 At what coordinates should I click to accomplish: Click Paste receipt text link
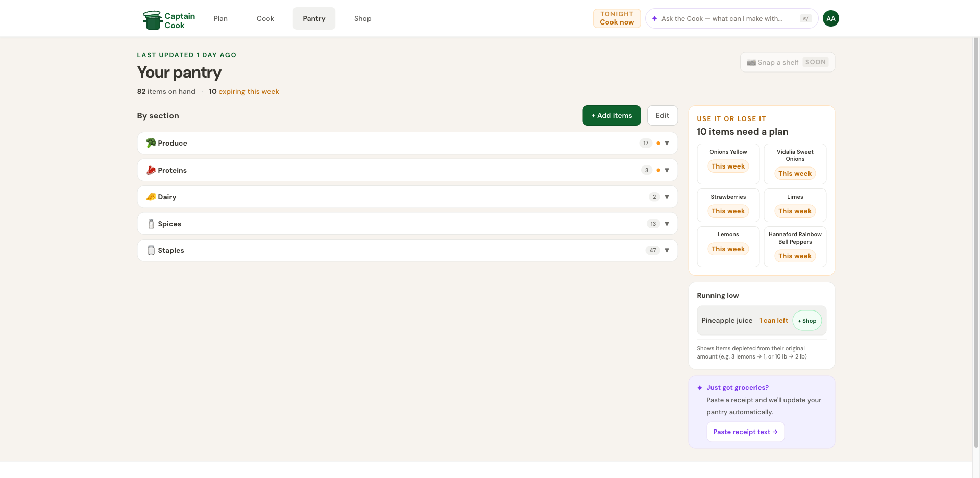[x=745, y=432]
